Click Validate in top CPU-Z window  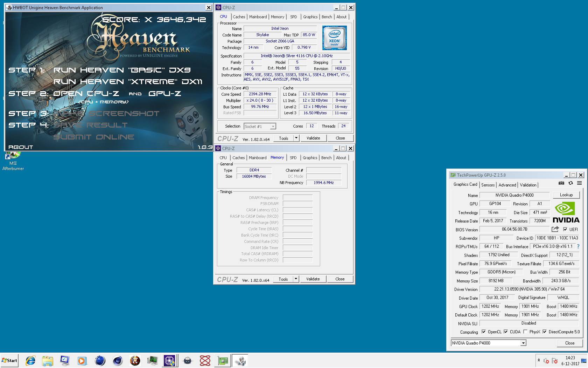(x=313, y=138)
